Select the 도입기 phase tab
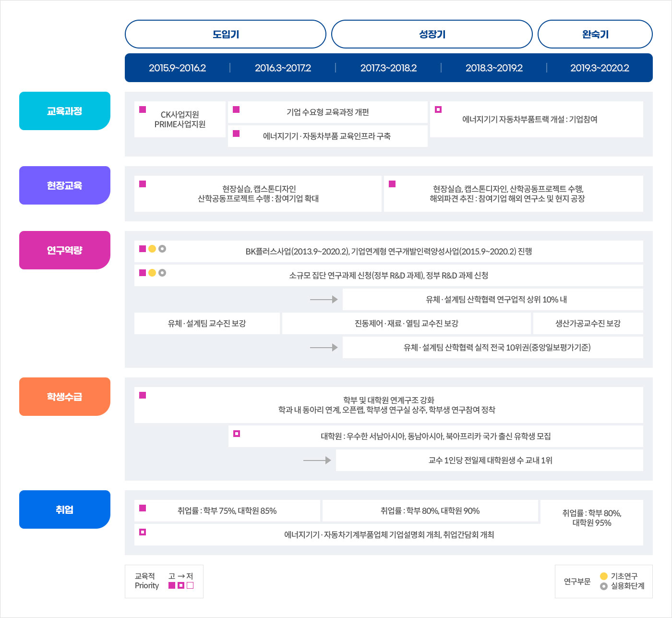This screenshot has height=618, width=672. tap(226, 34)
